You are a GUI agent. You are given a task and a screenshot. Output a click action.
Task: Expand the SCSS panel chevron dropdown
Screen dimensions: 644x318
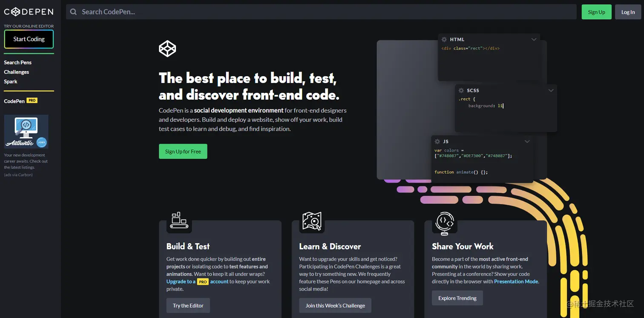pos(551,91)
